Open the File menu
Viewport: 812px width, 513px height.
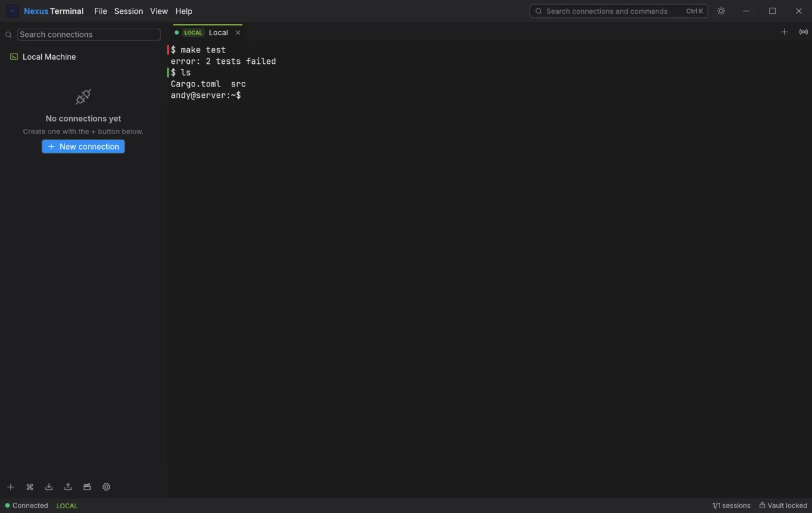[x=100, y=11]
